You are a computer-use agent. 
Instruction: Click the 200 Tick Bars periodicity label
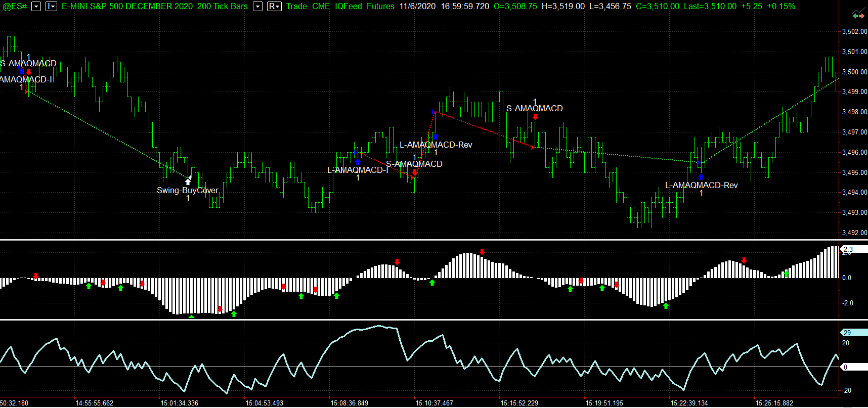tap(223, 7)
